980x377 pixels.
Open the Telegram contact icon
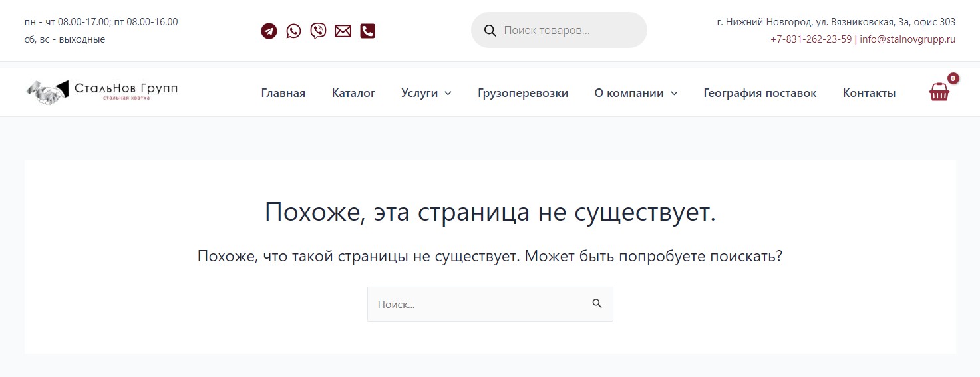[269, 31]
